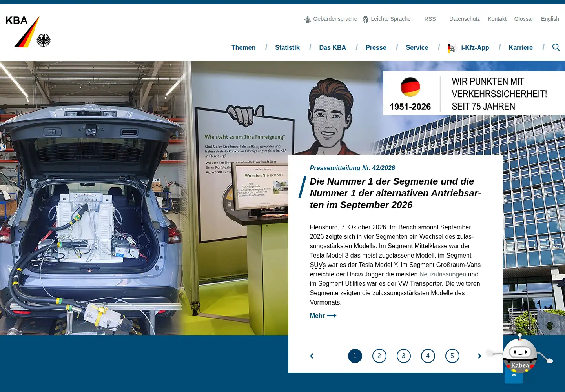Click the i-Kfz-App car icon
Screen dimensions: 565x392
[x=452, y=48]
